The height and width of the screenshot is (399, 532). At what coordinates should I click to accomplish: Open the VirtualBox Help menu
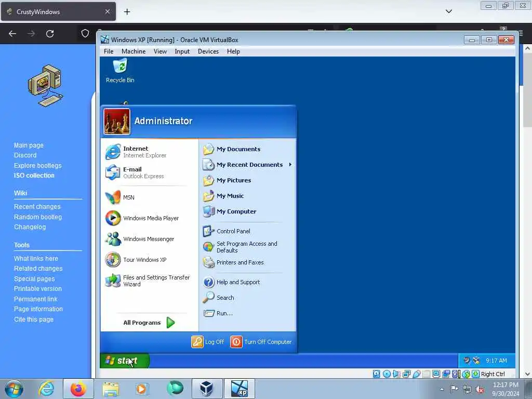pyautogui.click(x=233, y=51)
